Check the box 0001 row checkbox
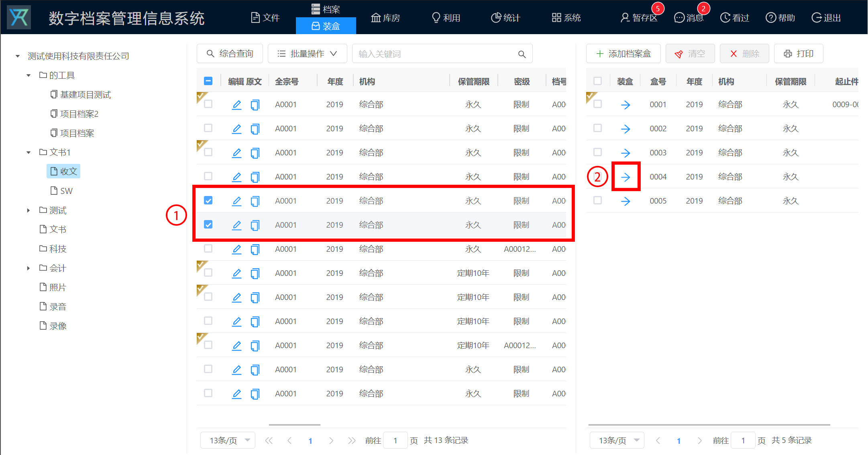Screen dimensions: 868x455 pyautogui.click(x=597, y=104)
